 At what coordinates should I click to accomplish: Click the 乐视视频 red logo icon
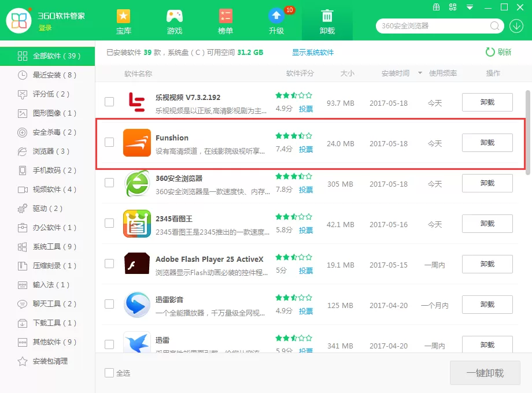[x=137, y=102]
